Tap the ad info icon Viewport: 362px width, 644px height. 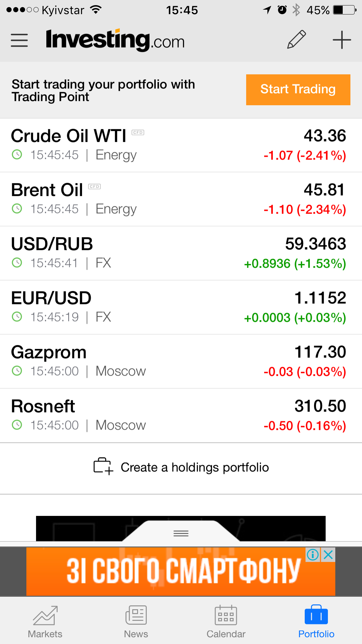[x=313, y=555]
